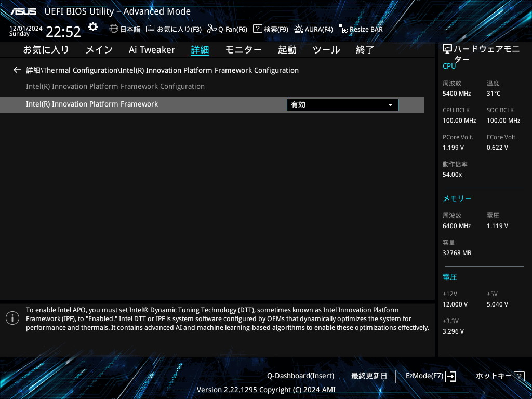Viewport: 532px width, 399px height.
Task: Click the back arrow in the breadcrumb
Action: pyautogui.click(x=17, y=70)
